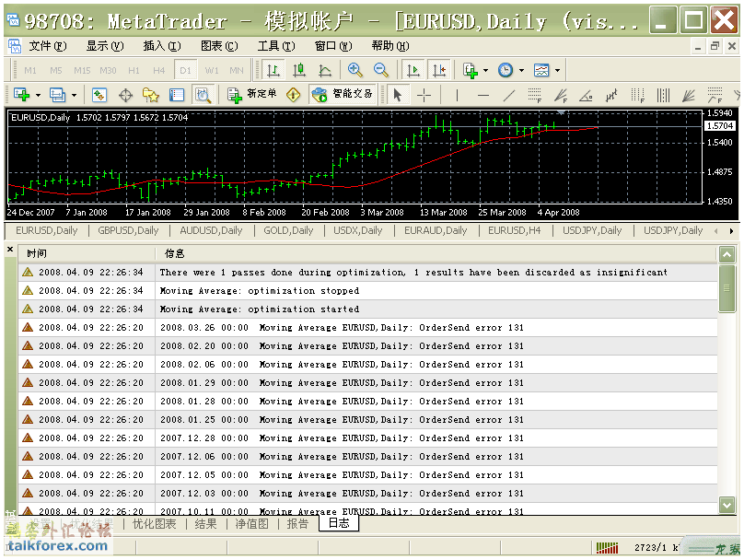Open the 帮助 menu
744x560 pixels.
coord(390,46)
